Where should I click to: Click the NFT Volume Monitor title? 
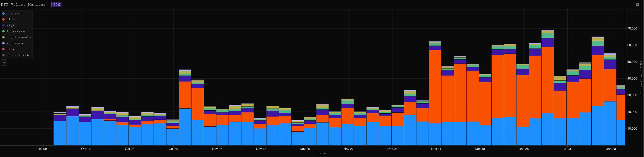(23, 5)
